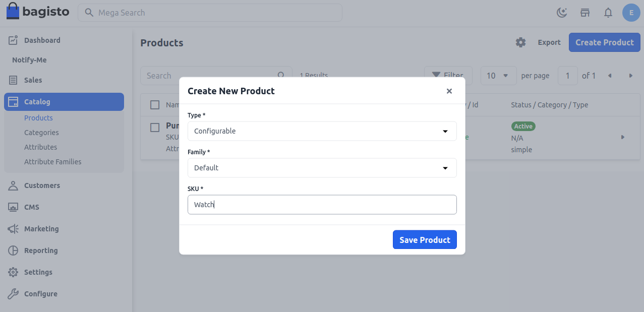The width and height of the screenshot is (644, 312).
Task: Open datagrid settings gear icon
Action: point(520,42)
